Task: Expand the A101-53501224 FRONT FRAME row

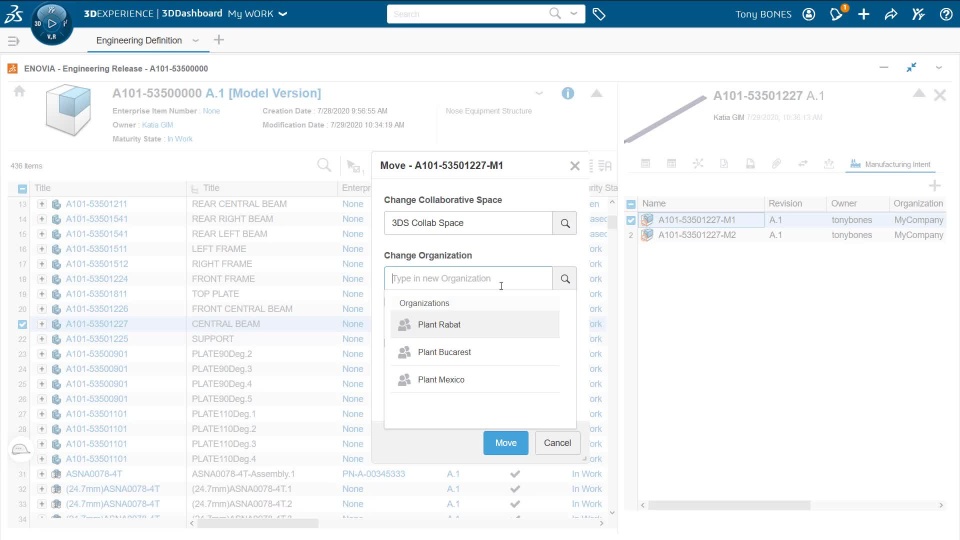Action: tap(42, 279)
